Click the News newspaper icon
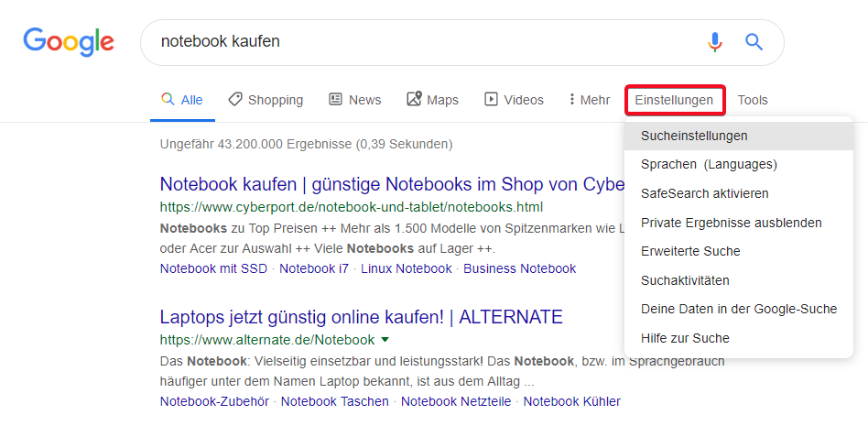The width and height of the screenshot is (868, 426). (x=335, y=99)
